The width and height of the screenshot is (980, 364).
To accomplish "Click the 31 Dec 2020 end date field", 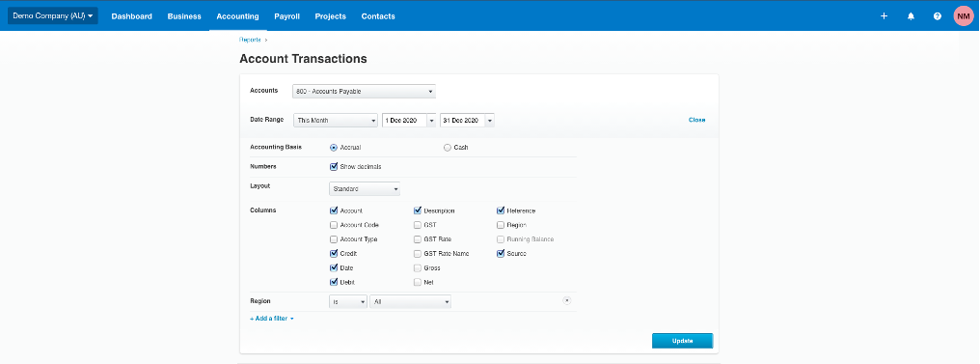I will 462,120.
